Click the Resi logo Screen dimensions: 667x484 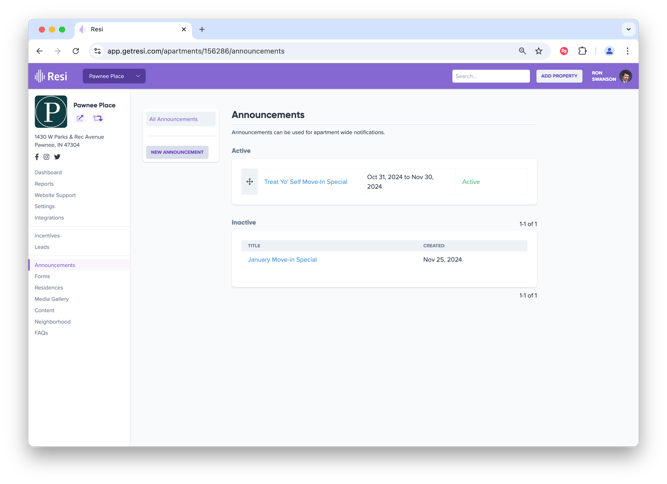coord(51,76)
